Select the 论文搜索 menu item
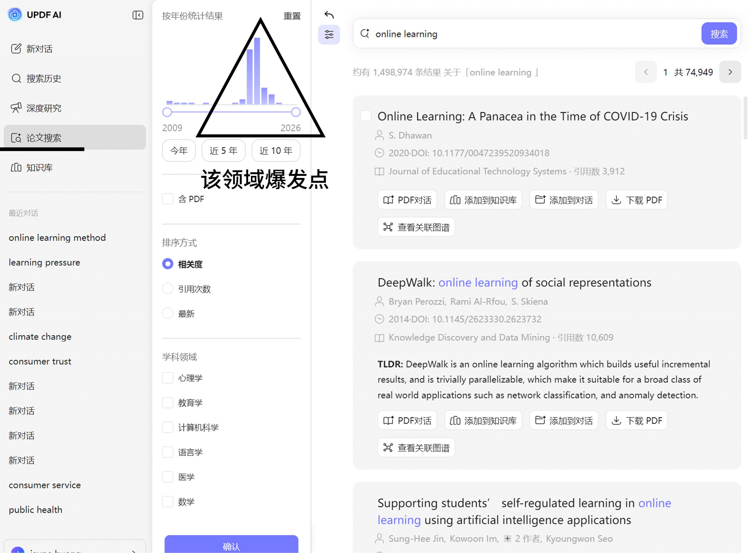Viewport: 756px width, 553px height. coord(75,138)
